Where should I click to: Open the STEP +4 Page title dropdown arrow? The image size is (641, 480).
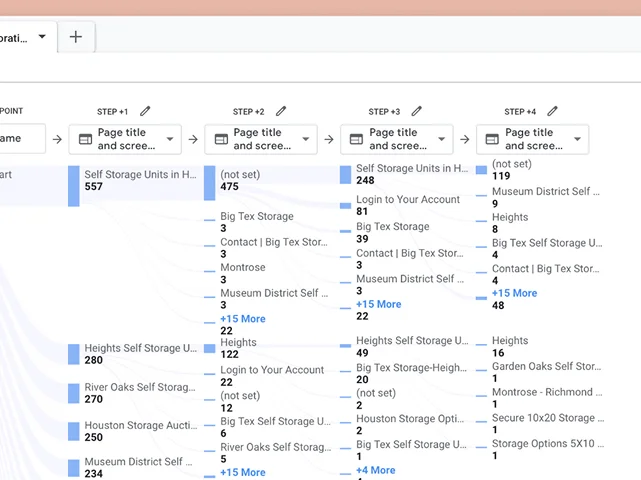(578, 139)
